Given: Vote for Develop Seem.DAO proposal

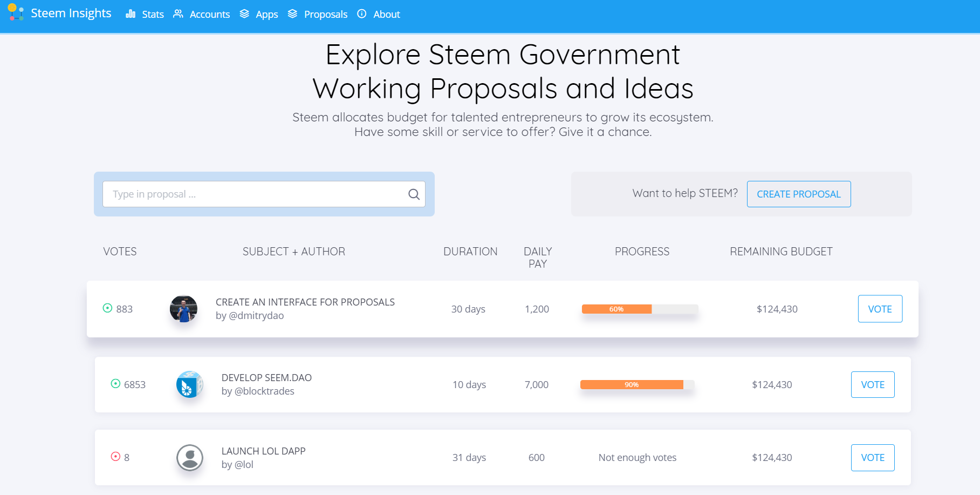Looking at the screenshot, I should click(x=872, y=384).
